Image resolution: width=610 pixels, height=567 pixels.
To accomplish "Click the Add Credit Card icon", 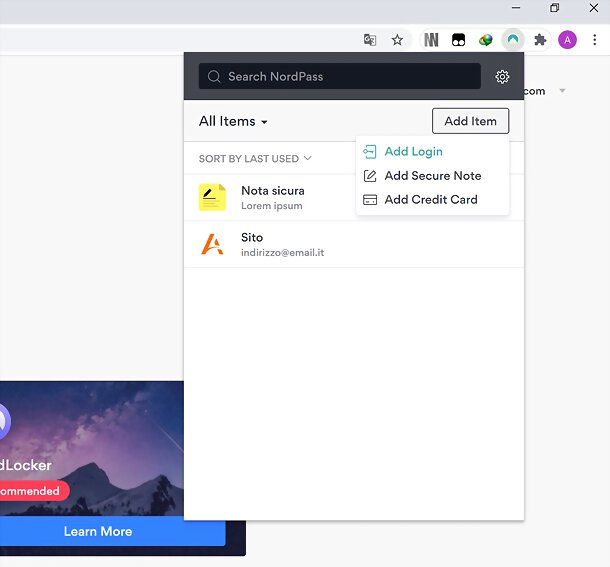I will pyautogui.click(x=370, y=200).
